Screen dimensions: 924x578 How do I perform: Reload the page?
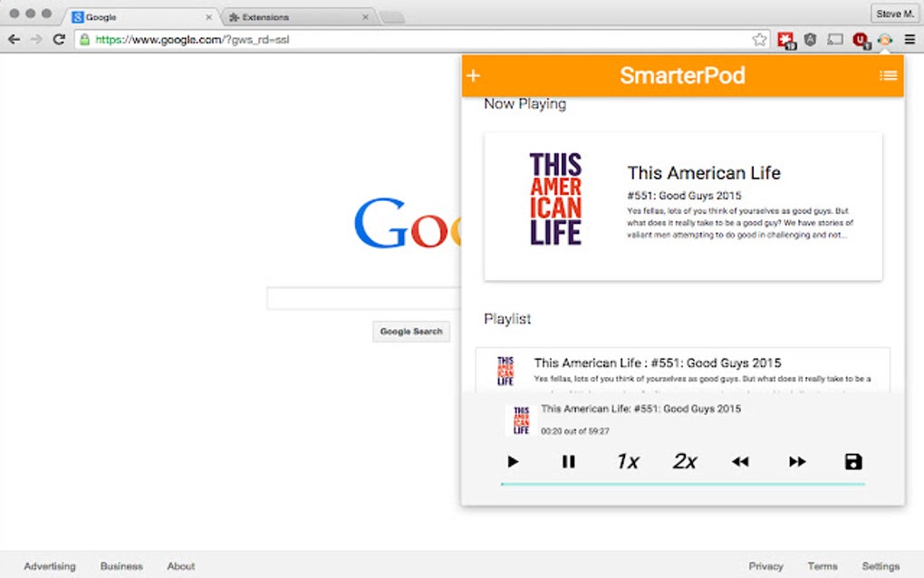[x=59, y=40]
